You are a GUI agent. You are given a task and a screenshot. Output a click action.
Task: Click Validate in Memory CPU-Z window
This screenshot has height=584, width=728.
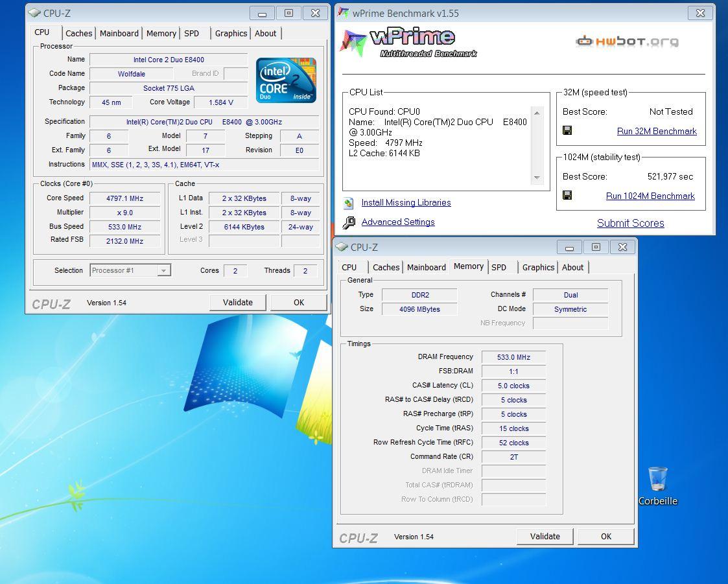point(545,536)
